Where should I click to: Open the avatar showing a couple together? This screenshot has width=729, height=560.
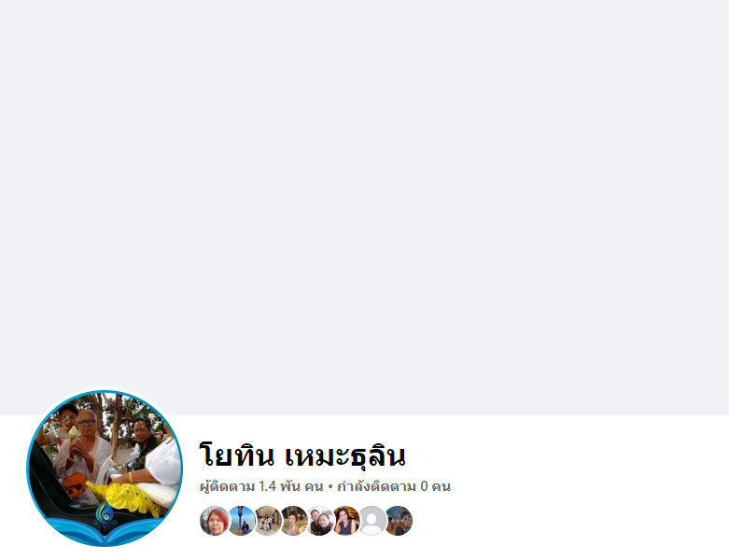click(319, 521)
